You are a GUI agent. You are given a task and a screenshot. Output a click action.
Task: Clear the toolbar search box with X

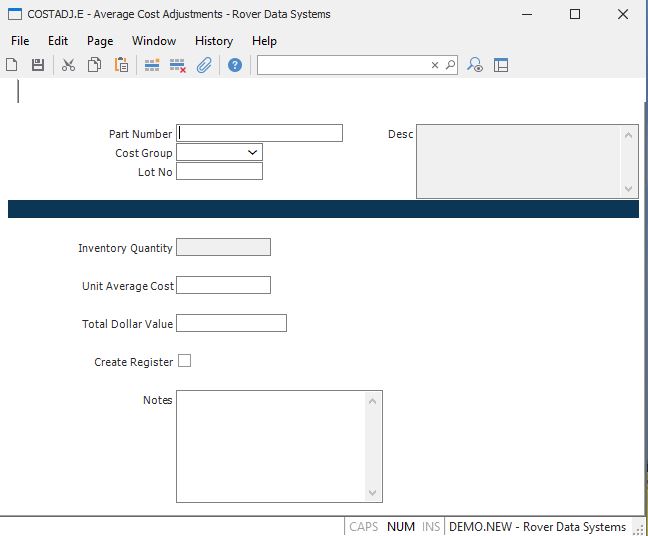tap(435, 65)
